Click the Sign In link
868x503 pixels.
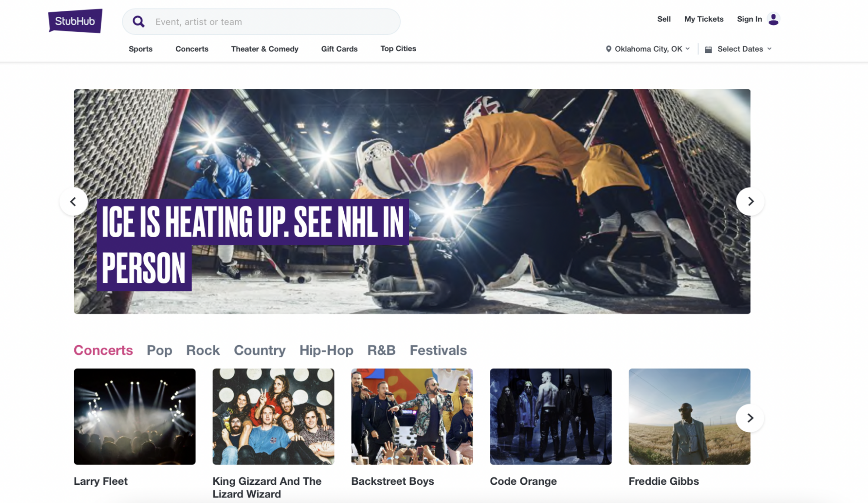750,19
